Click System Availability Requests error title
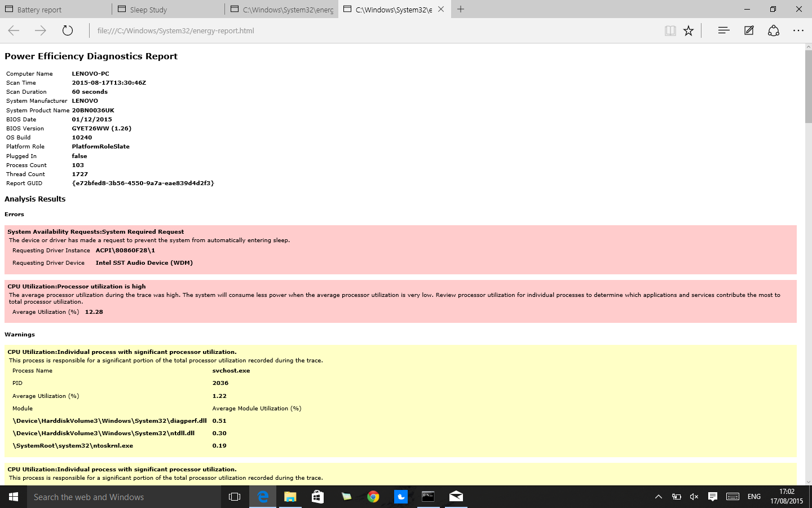This screenshot has width=812, height=508. pyautogui.click(x=96, y=231)
